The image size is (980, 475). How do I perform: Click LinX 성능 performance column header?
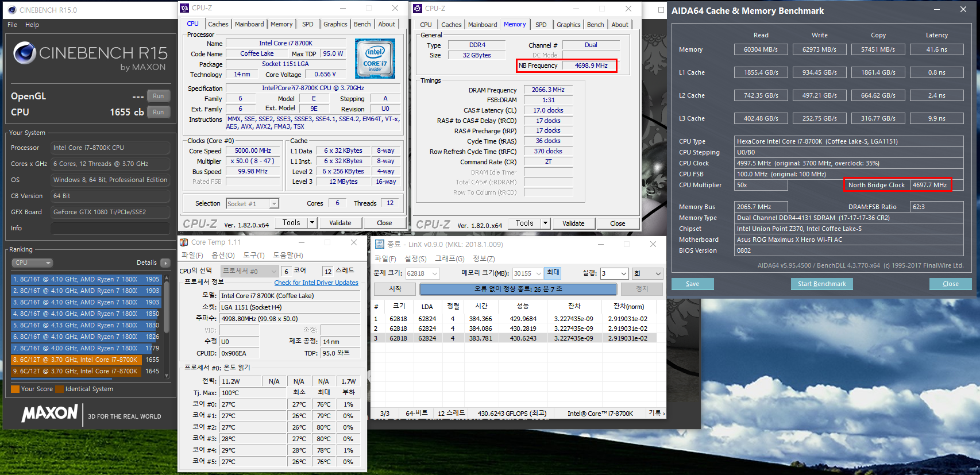coord(522,306)
